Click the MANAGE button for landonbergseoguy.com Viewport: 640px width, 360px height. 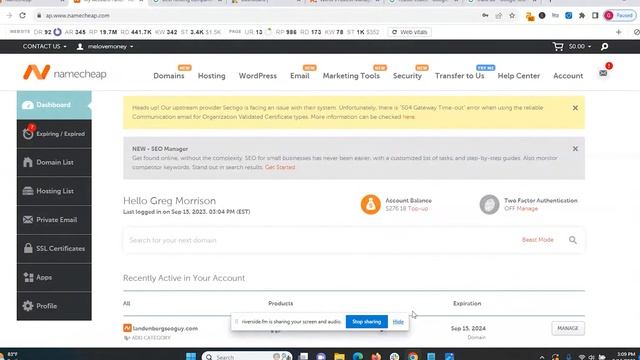568,328
